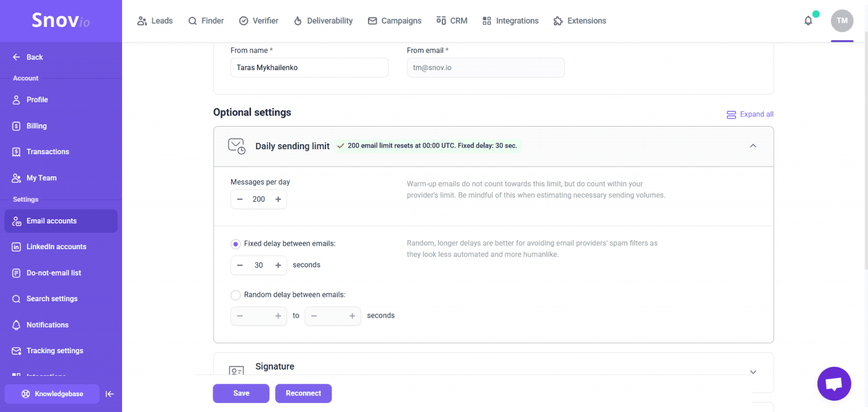The height and width of the screenshot is (412, 868).
Task: Select Fixed delay between emails radio button
Action: 235,243
